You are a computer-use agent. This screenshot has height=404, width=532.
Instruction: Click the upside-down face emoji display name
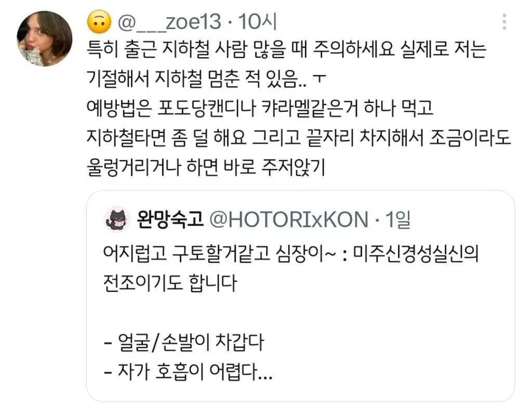[99, 21]
